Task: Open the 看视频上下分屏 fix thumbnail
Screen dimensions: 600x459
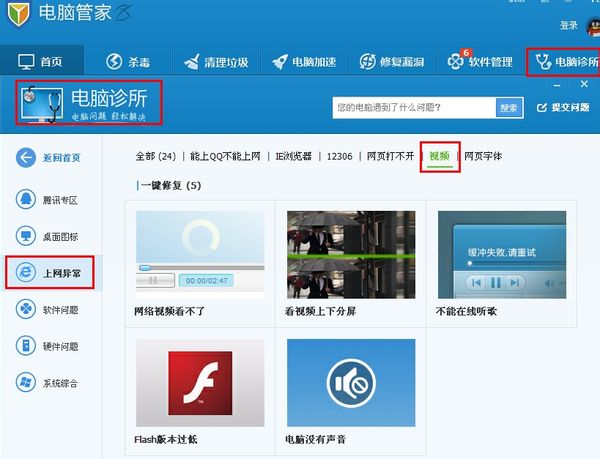Action: click(x=351, y=255)
